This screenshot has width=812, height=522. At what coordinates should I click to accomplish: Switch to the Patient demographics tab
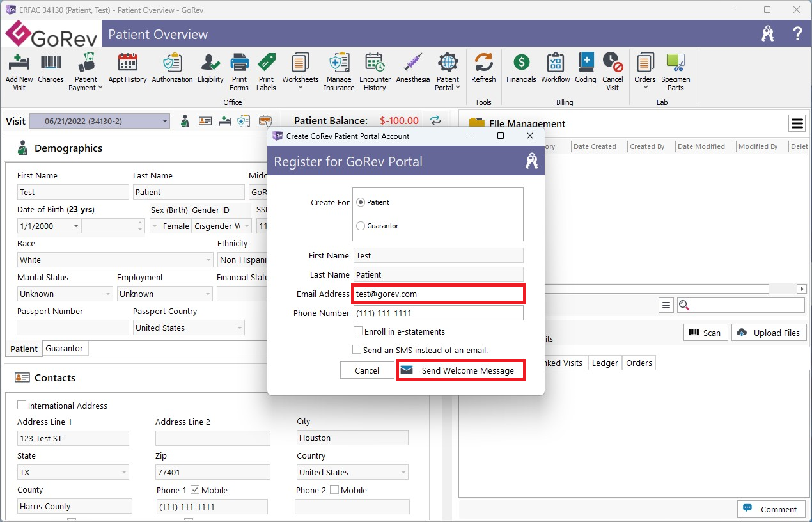click(x=24, y=349)
